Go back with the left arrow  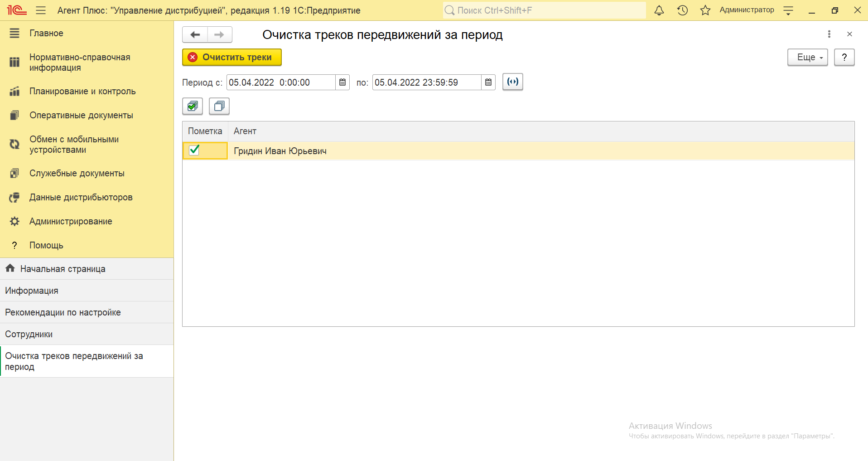(195, 35)
